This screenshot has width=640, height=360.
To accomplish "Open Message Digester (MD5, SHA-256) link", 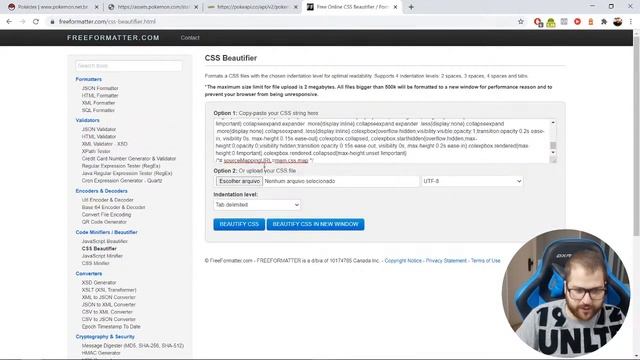I will pos(133,346).
